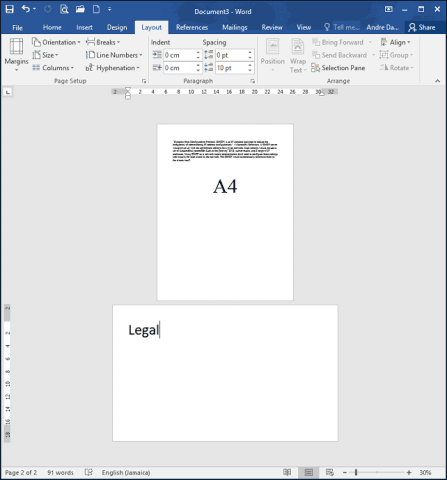Open the Rotate dropdown

pos(396,68)
